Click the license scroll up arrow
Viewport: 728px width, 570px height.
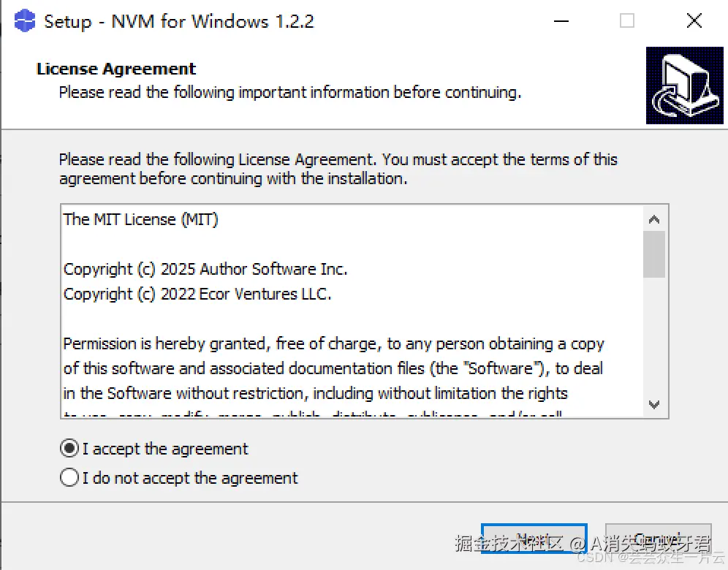[x=654, y=219]
